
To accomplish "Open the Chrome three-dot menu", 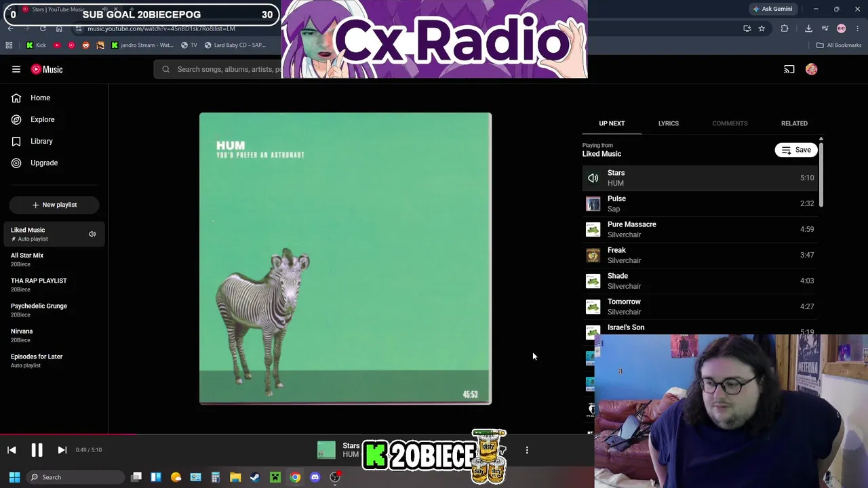I will click(858, 28).
